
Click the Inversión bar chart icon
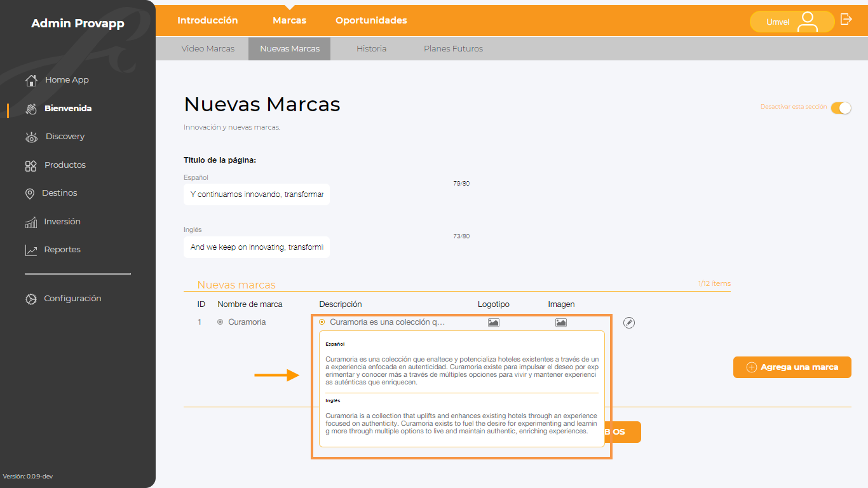[x=31, y=222]
